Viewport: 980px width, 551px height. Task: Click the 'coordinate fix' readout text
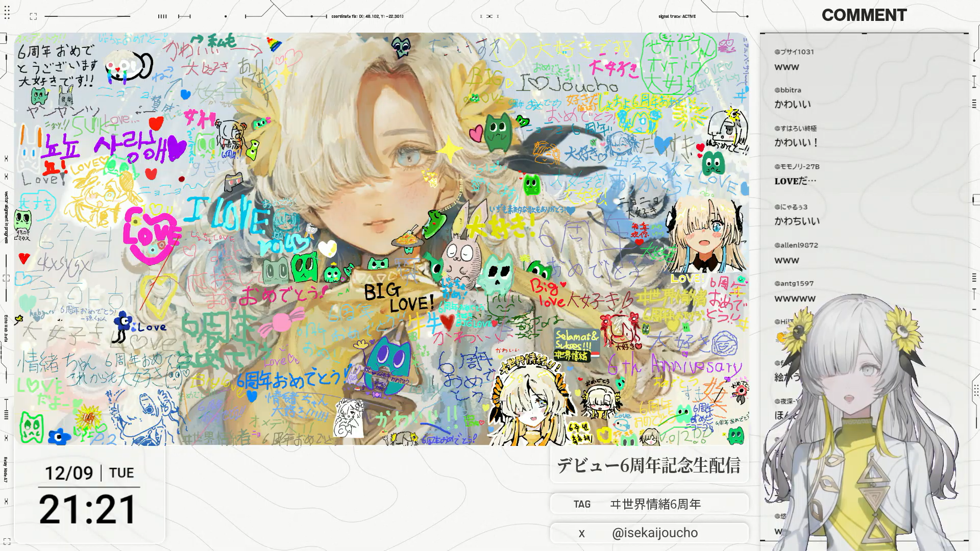pos(367,16)
